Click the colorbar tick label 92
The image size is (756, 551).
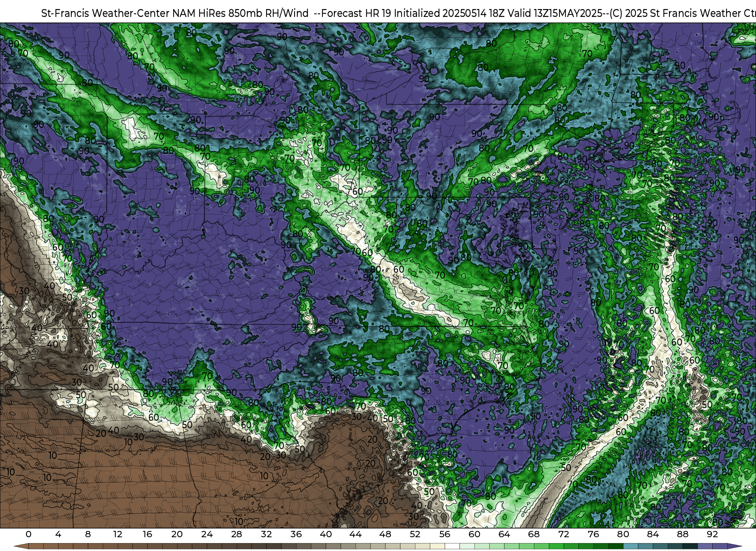(712, 534)
